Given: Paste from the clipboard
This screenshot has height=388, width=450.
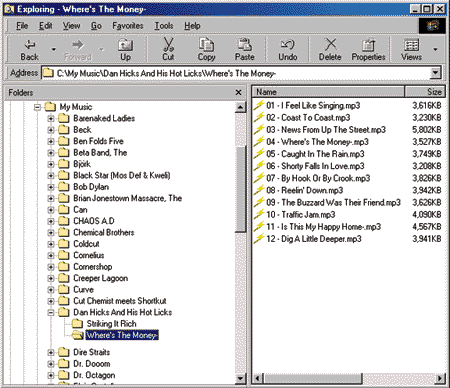Looking at the screenshot, I should pyautogui.click(x=245, y=49).
